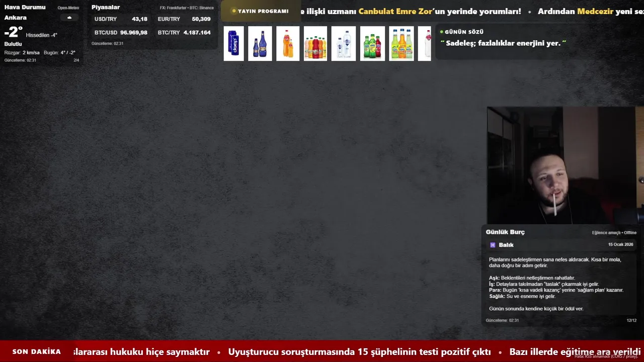
Task: Click the Canbulat Emre Zor name in ticker
Action: (395, 11)
